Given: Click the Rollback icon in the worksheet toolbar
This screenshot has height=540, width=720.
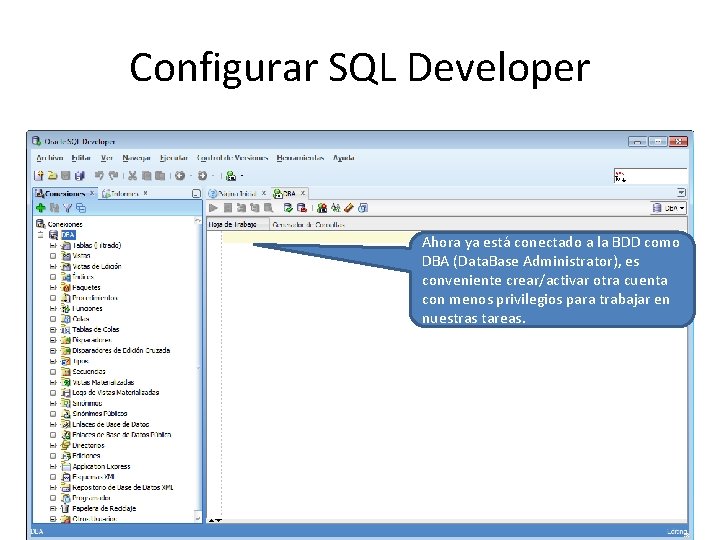Looking at the screenshot, I should click(302, 208).
